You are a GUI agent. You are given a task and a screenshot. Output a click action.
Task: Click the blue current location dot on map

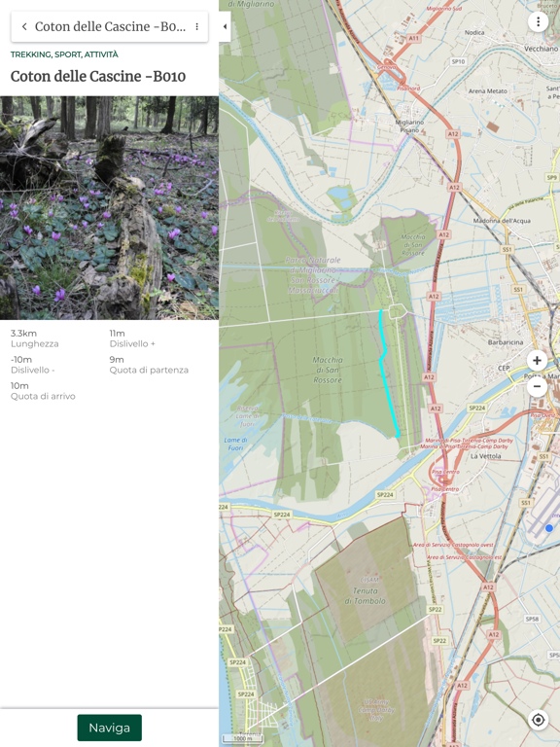pos(549,528)
